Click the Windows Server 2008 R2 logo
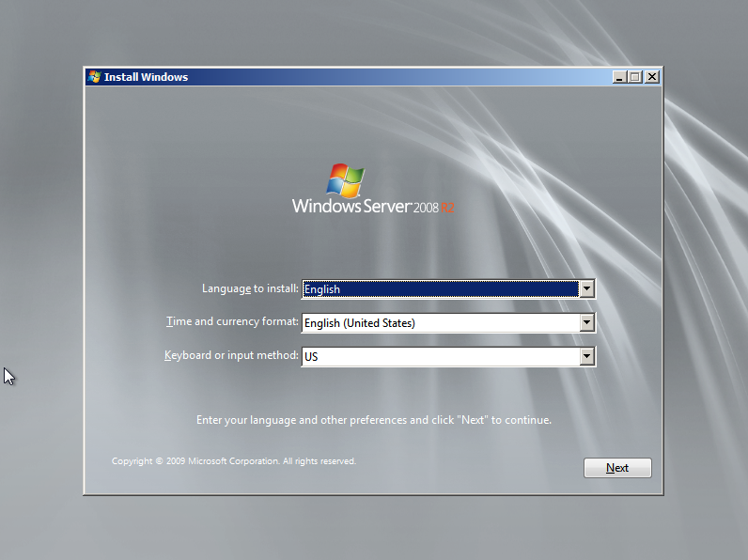This screenshot has width=748, height=560. pyautogui.click(x=373, y=190)
